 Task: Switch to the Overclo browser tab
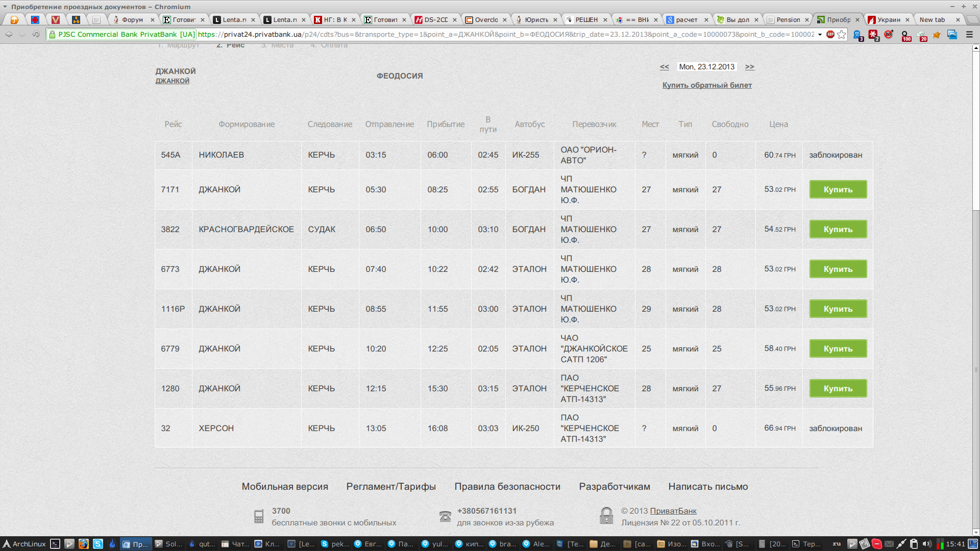click(x=485, y=20)
